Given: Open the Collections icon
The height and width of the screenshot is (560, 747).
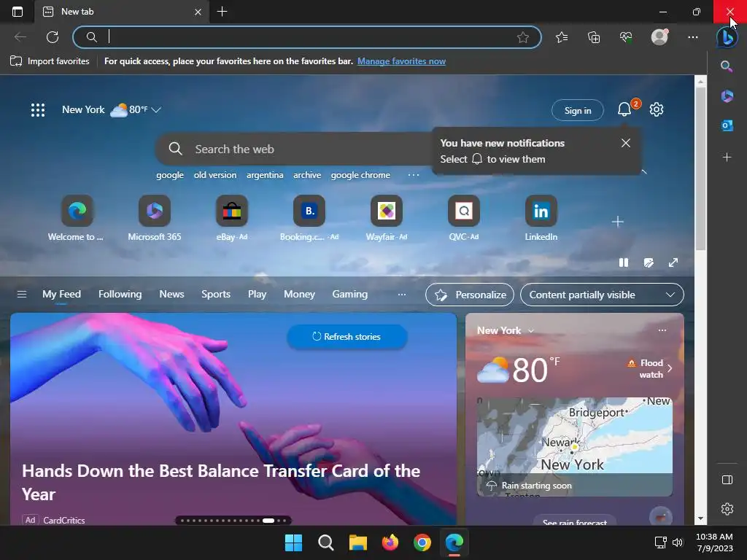Looking at the screenshot, I should (x=594, y=37).
